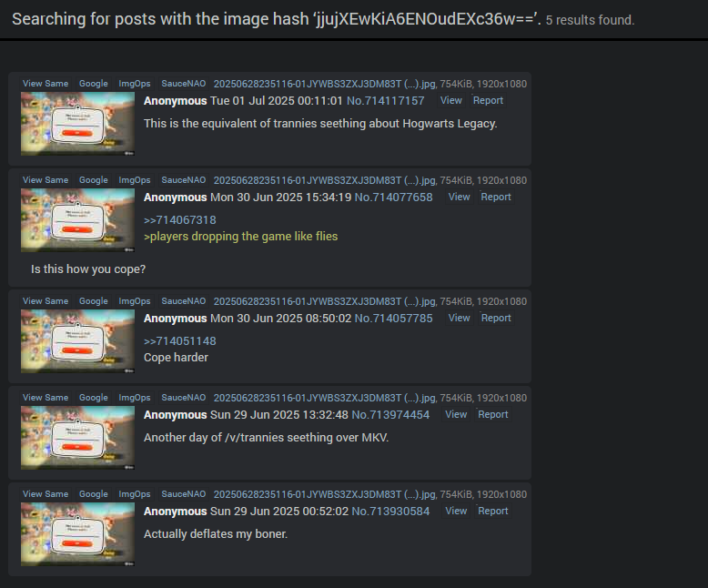Click View Same on the first result
This screenshot has height=588, width=708.
pos(46,84)
